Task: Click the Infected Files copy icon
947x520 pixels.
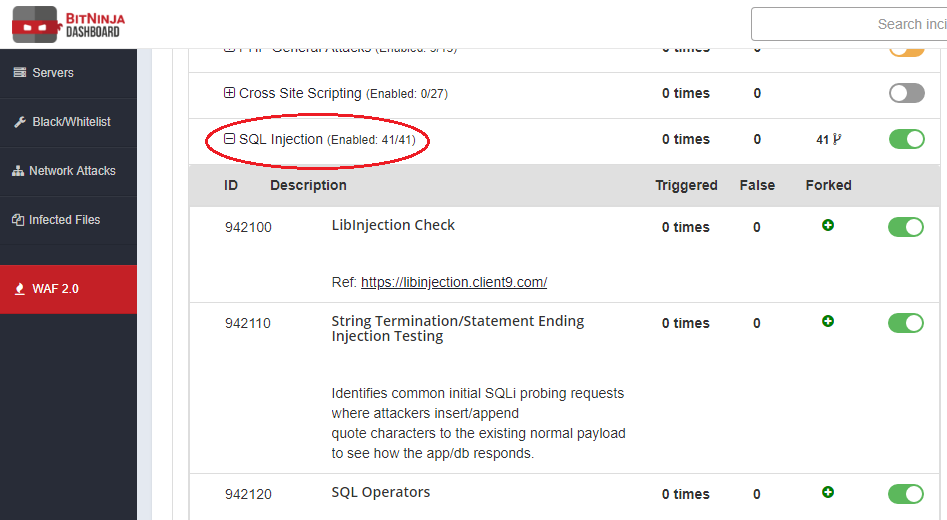Action: pyautogui.click(x=18, y=220)
